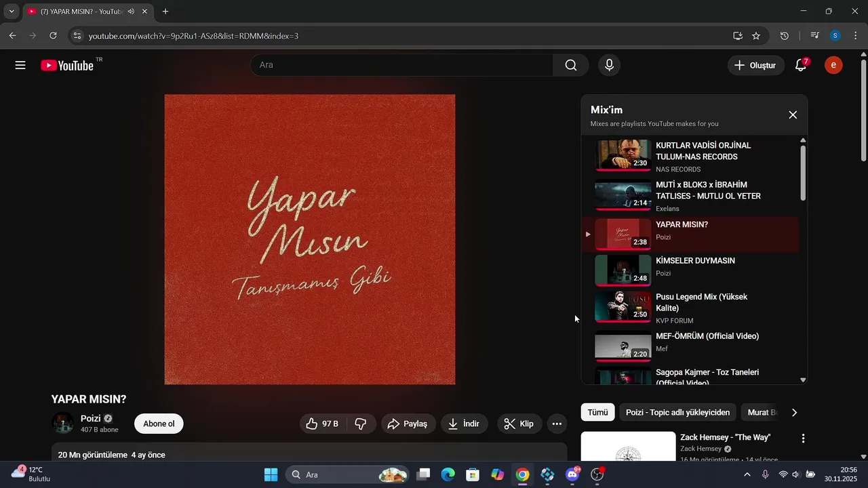Select Poizi - Topic adlı yükleyiciden chip
Viewport: 868px width, 488px height.
point(677,412)
